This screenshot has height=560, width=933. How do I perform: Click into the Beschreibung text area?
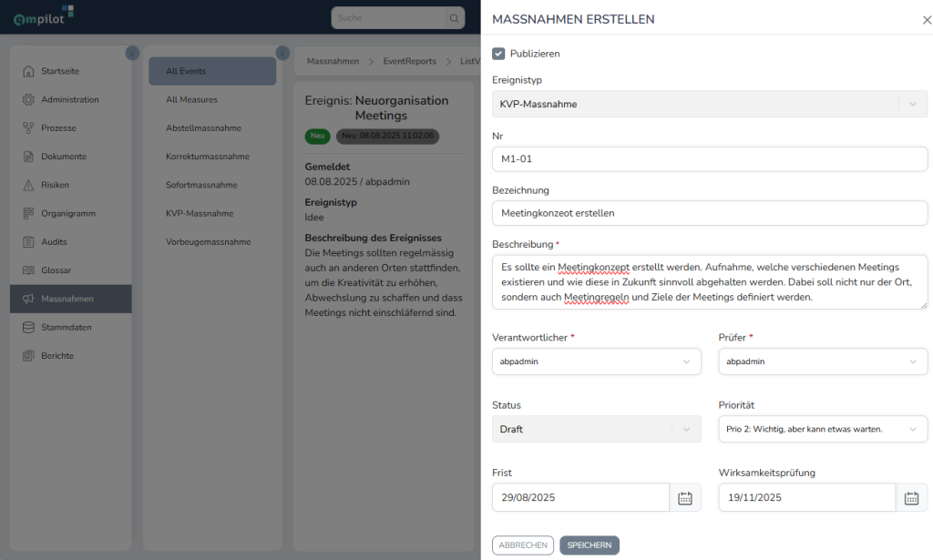click(x=709, y=282)
